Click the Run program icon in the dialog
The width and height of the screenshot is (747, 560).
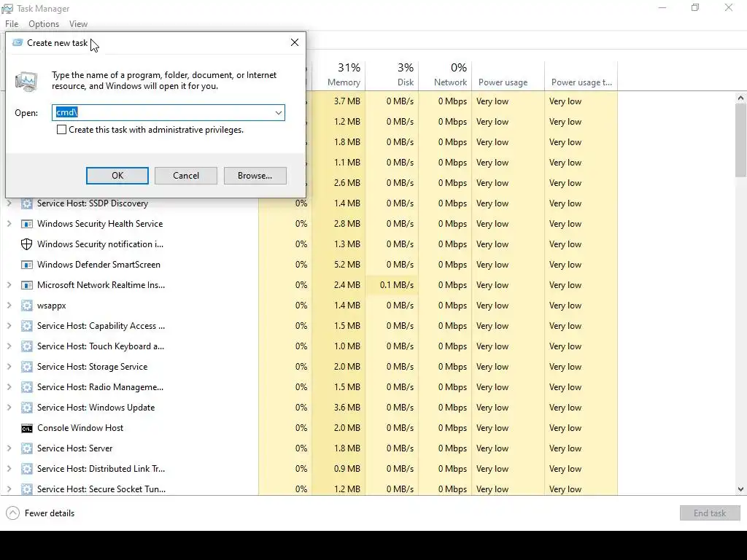[26, 82]
